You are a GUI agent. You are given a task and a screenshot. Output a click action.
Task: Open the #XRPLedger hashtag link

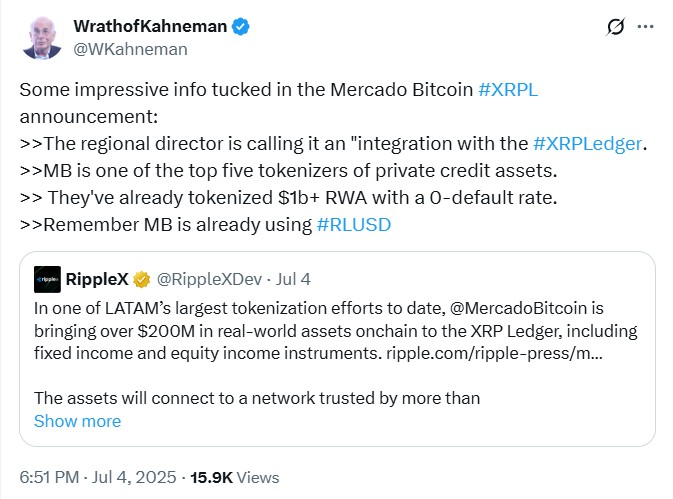587,144
